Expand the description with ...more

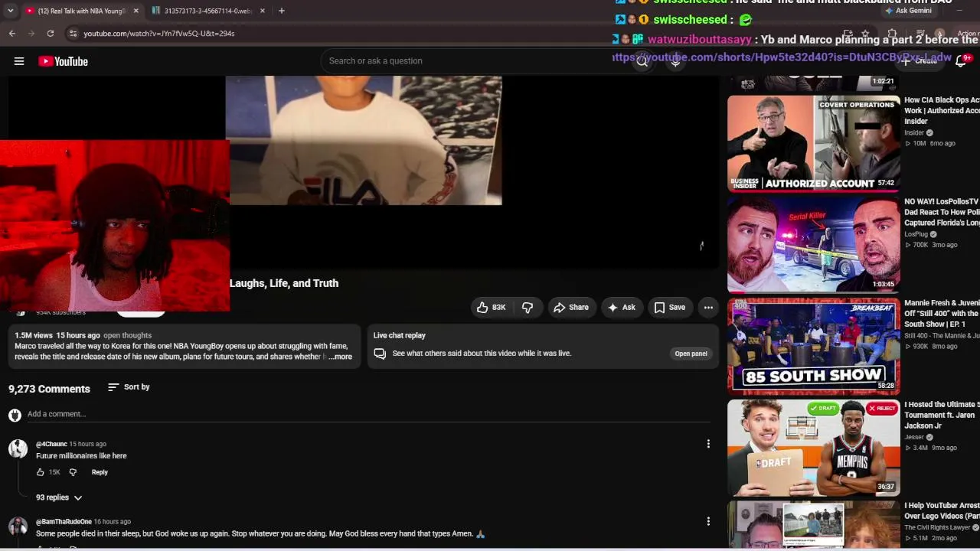point(341,357)
